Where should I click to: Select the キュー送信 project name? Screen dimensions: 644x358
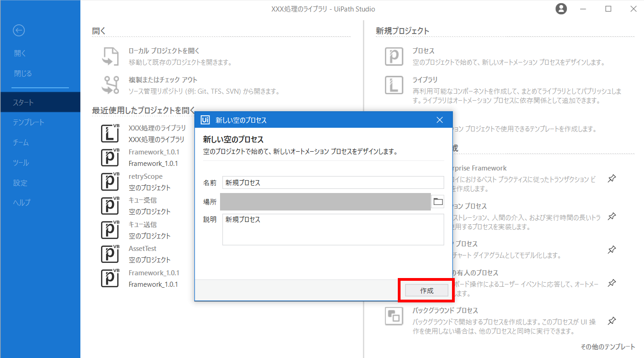(x=143, y=225)
